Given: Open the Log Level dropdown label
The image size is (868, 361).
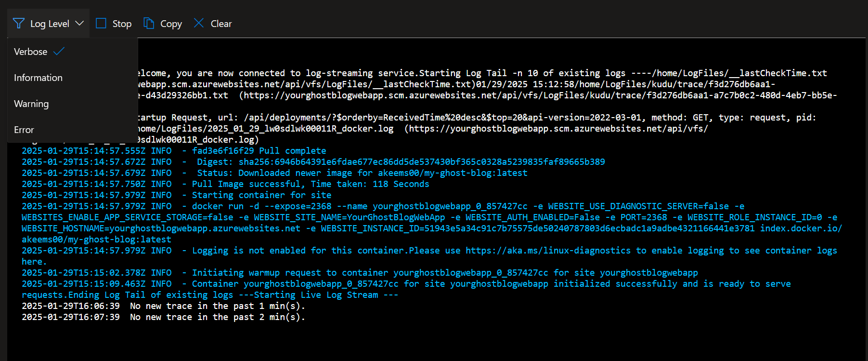Looking at the screenshot, I should pyautogui.click(x=50, y=24).
